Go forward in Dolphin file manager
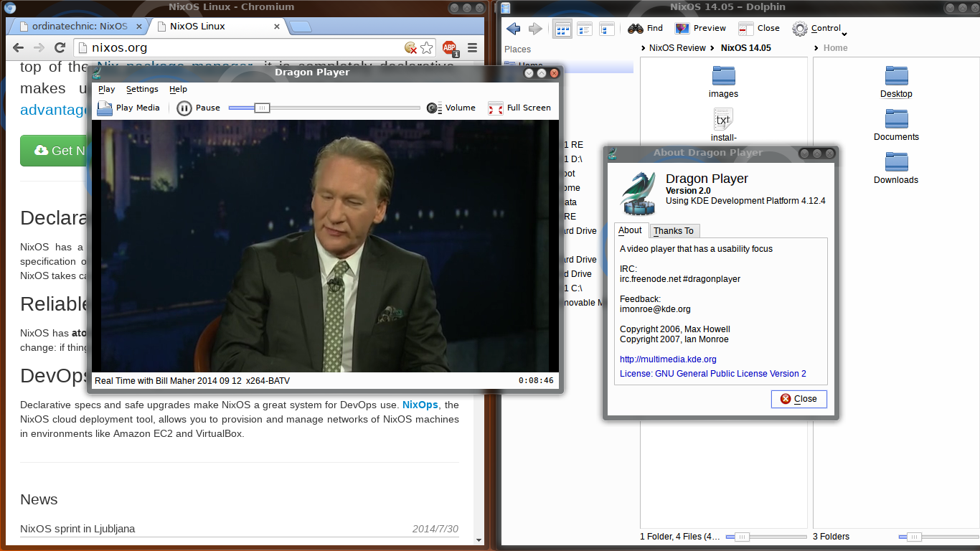Screen dimensions: 980x551 535,29
